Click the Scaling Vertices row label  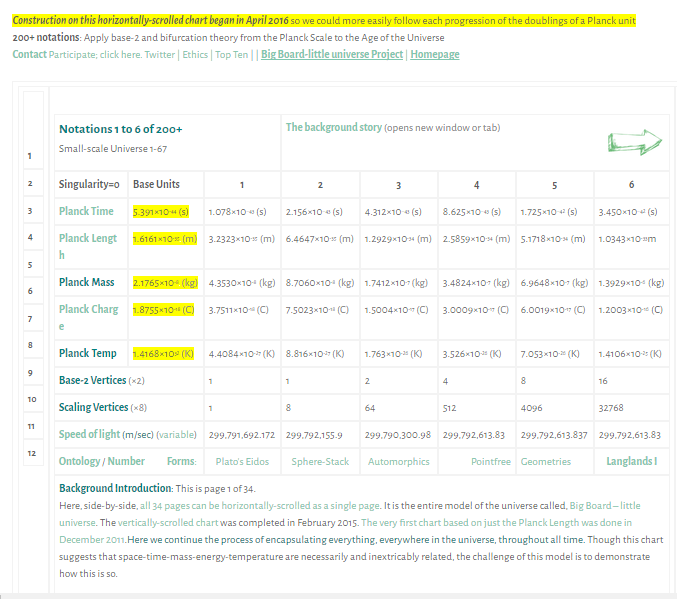coord(93,408)
